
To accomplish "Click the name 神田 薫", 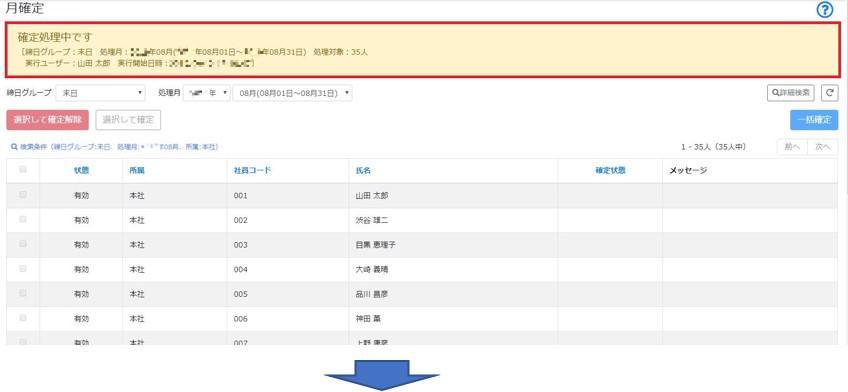I will click(368, 319).
